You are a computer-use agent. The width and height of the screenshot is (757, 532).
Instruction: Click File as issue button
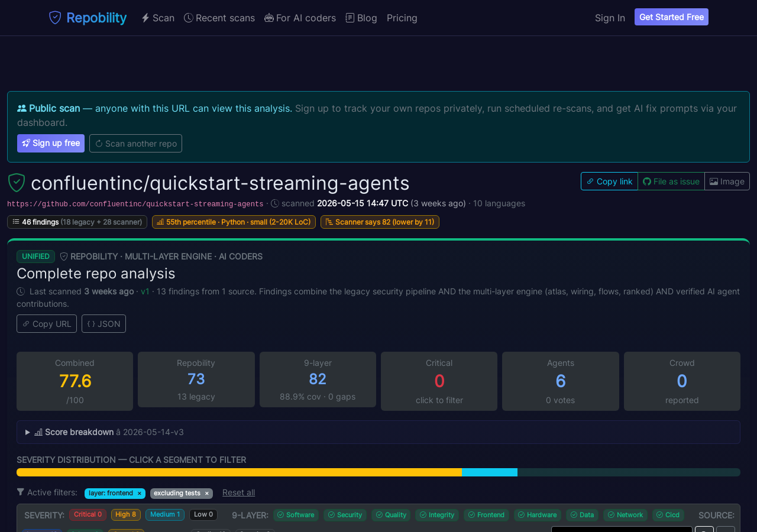click(x=671, y=181)
